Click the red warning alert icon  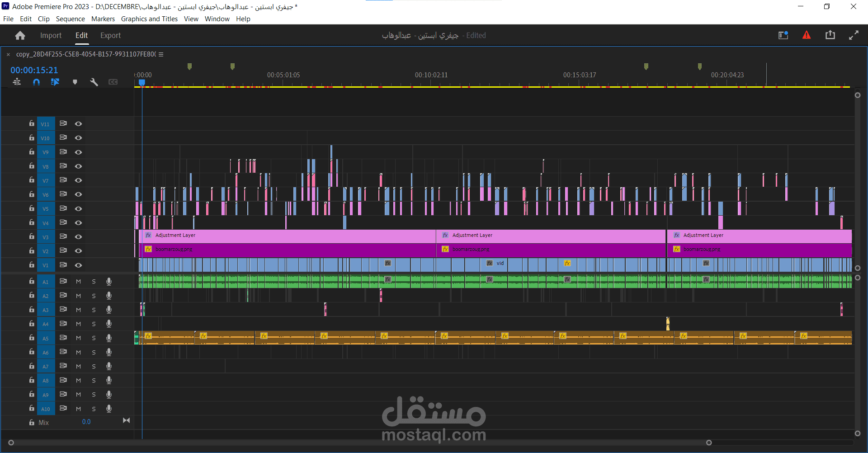(x=807, y=35)
